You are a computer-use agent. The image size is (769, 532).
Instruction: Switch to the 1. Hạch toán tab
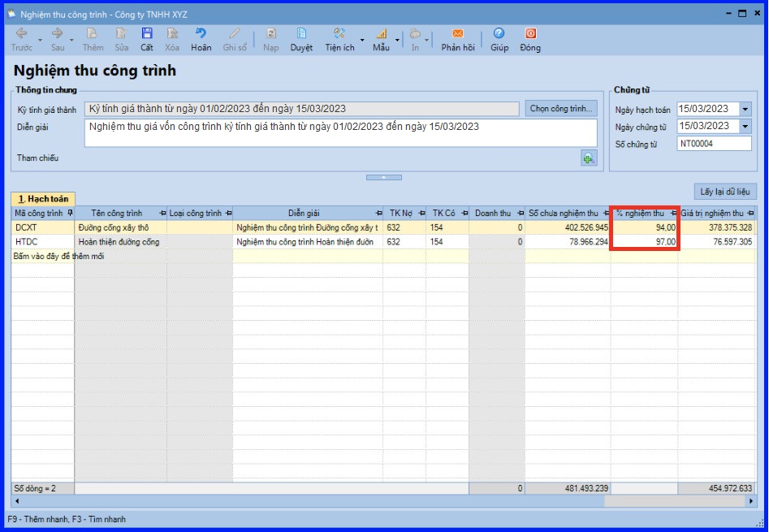point(43,199)
